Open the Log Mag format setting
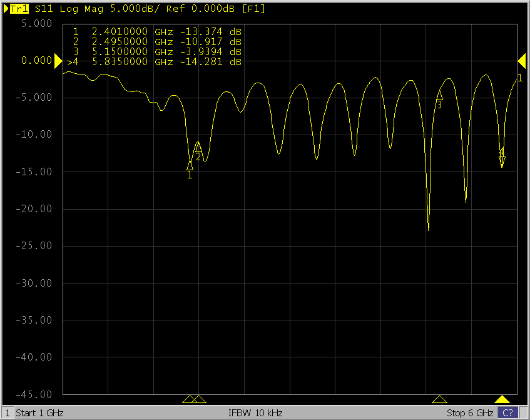Image resolution: width=530 pixels, height=420 pixels. [76, 9]
